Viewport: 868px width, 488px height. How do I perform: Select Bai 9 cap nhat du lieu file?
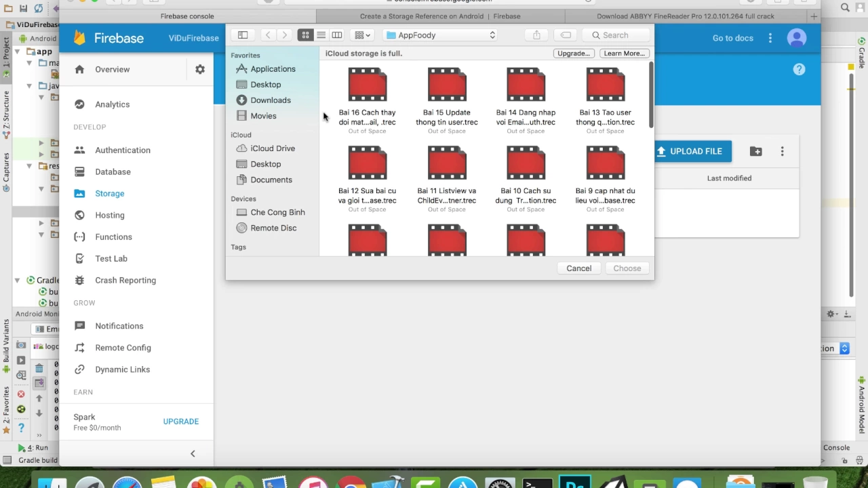(605, 178)
